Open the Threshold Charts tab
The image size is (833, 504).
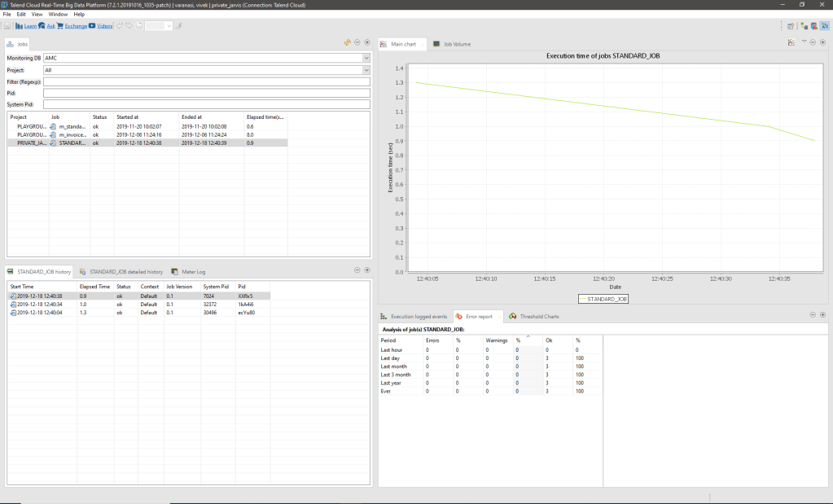(539, 316)
